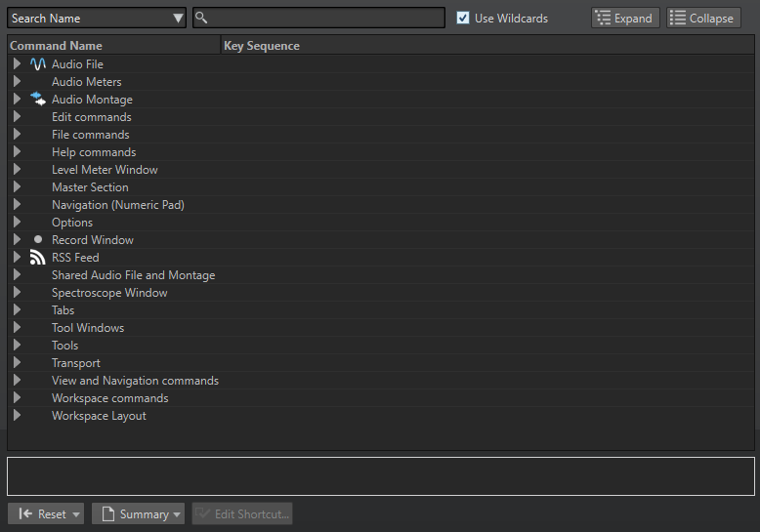Click the Key Sequence column header
The height and width of the screenshot is (532, 760).
coord(262,46)
